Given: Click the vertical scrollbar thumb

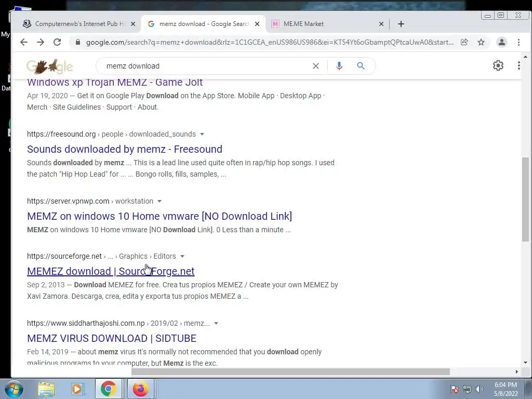Looking at the screenshot, I should (x=525, y=199).
